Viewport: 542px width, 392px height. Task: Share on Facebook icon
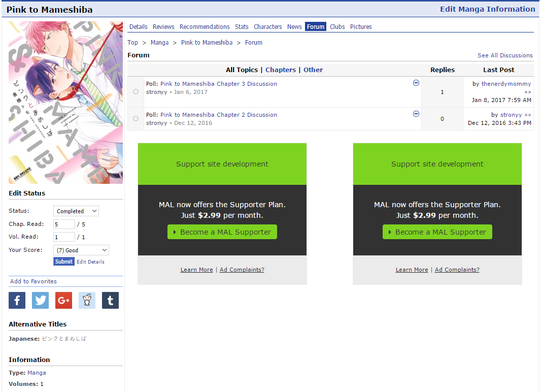(17, 300)
